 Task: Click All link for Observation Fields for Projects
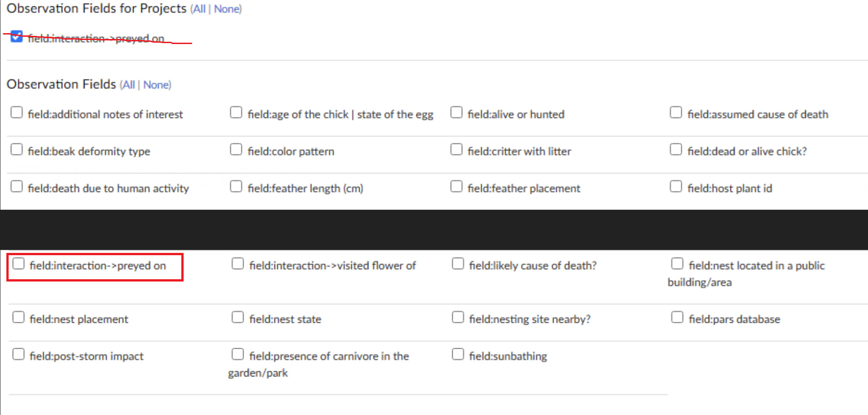click(x=199, y=9)
